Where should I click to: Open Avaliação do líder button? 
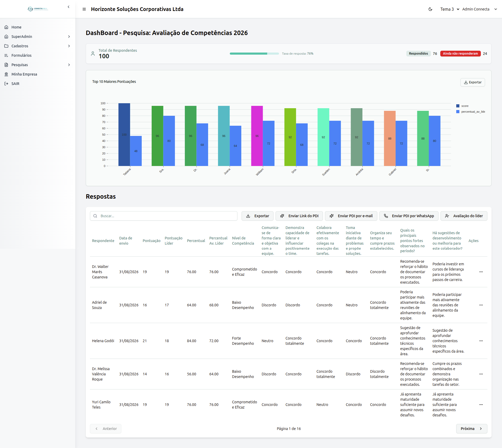click(x=464, y=216)
